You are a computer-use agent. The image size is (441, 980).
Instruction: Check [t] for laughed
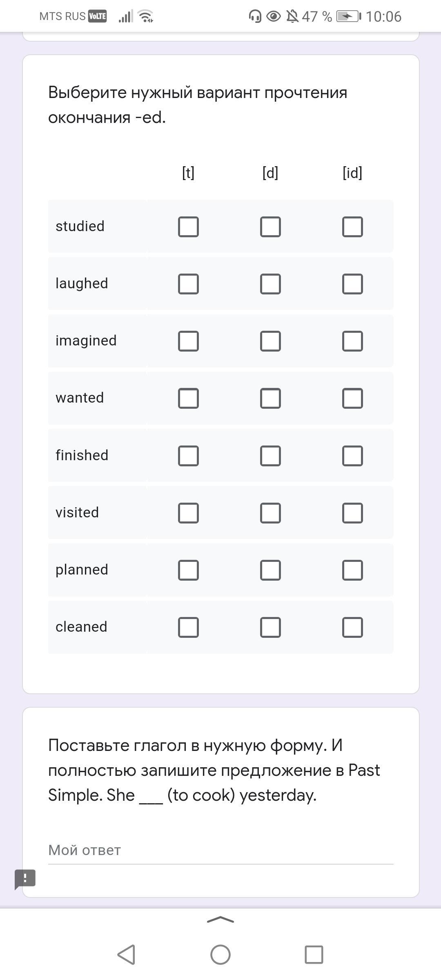coord(188,284)
